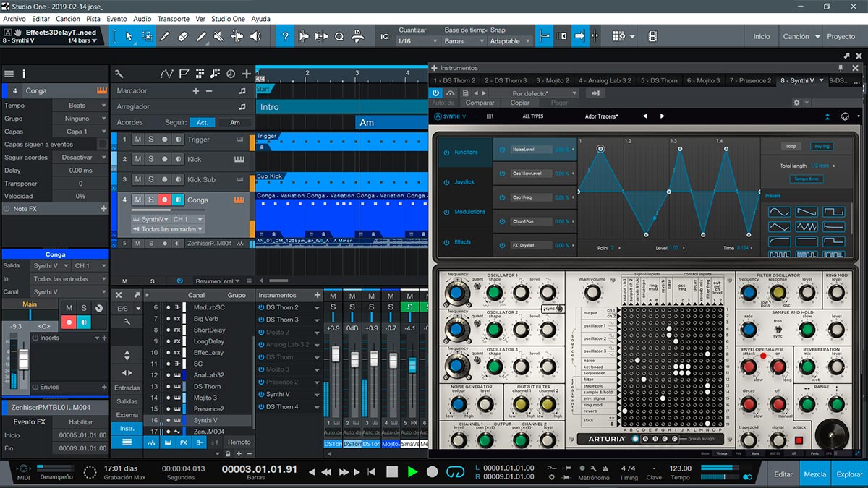Open the Synthi V library browser icon
The width and height of the screenshot is (868, 488).
coord(490,116)
